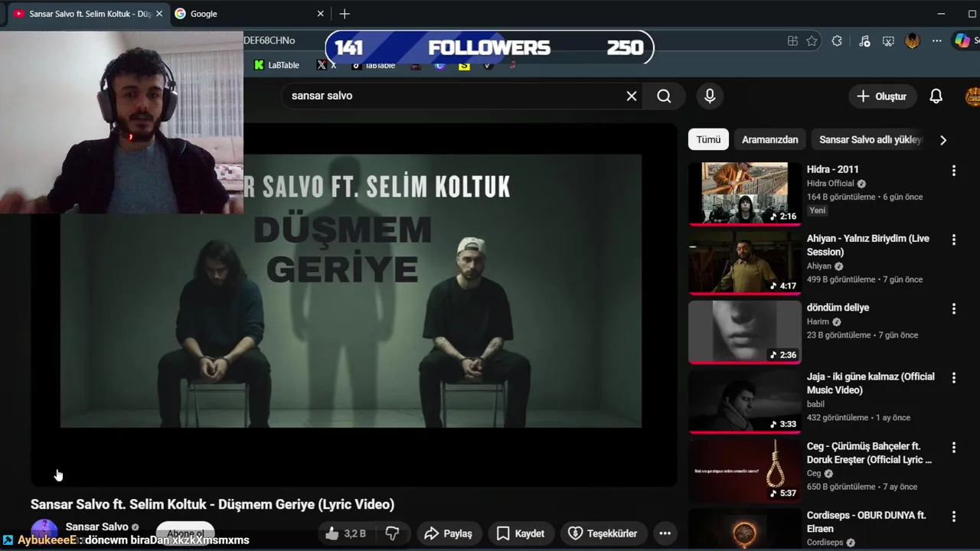Screen dimensions: 980x551
Task: Click the 'Hidra - 2011' video title
Action: [x=832, y=169]
